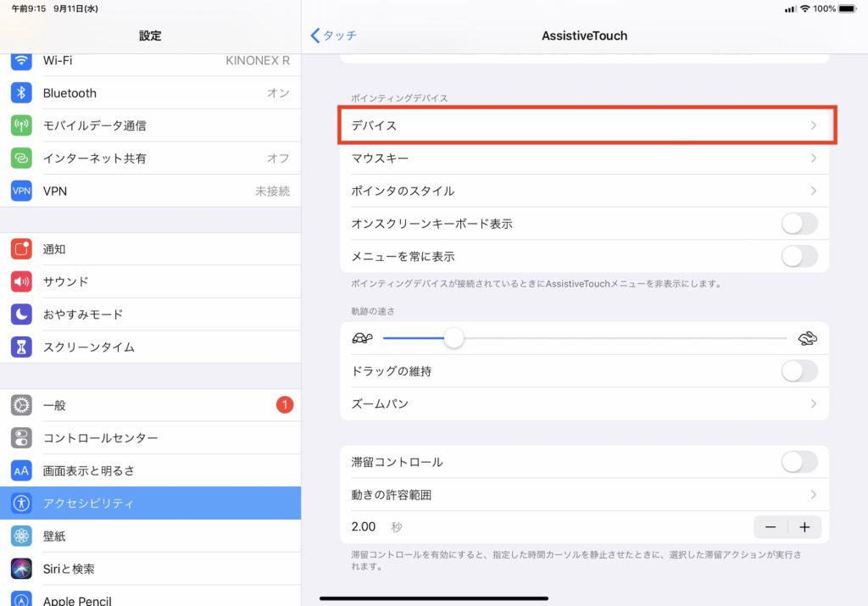Screen dimensions: 868x606
Task: Tap the AssistiveTouch page title
Action: (x=585, y=36)
